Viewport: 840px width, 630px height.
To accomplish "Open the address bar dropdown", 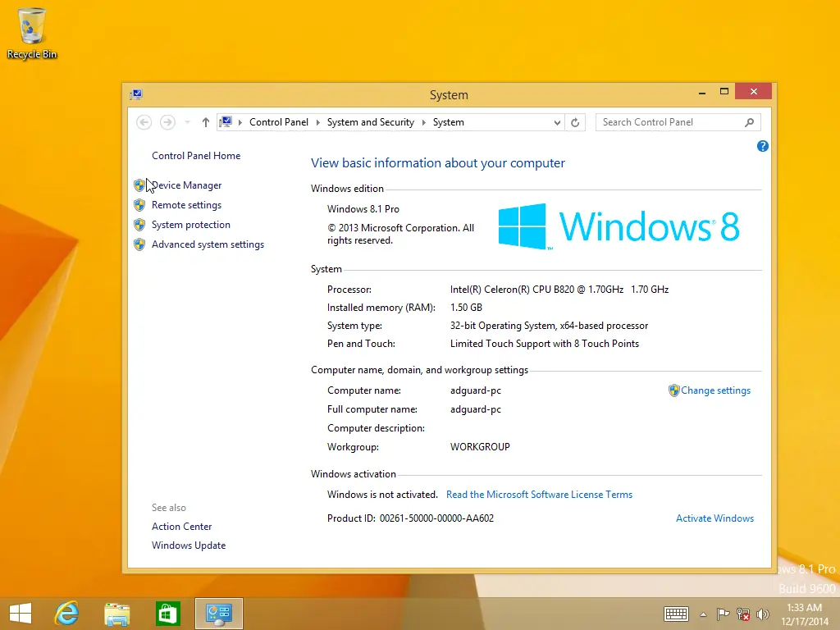I will [557, 121].
